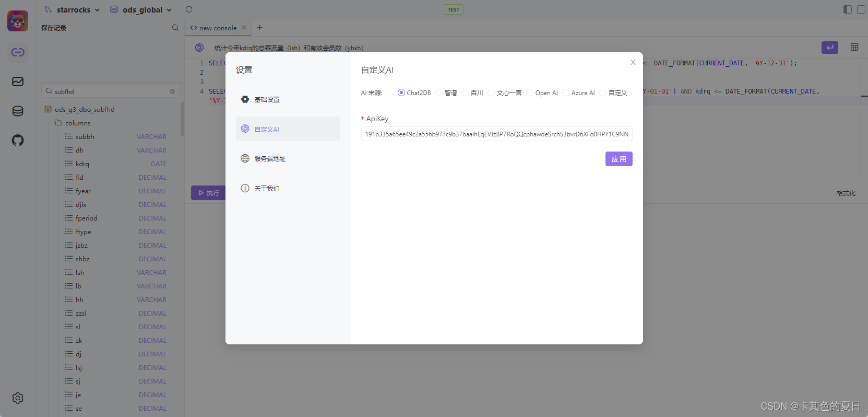Select the Open AI source radio
This screenshot has height=417, width=868.
click(530, 92)
